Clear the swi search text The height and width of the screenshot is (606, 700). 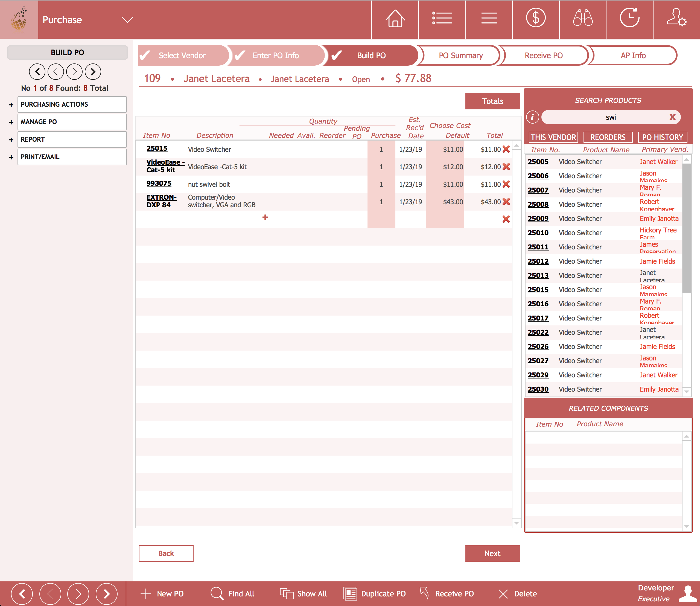672,117
